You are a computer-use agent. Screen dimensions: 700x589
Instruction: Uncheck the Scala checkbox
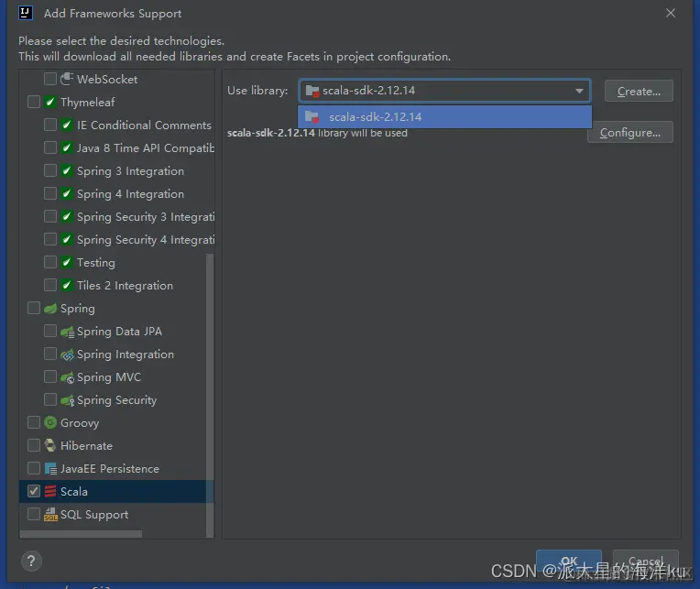pos(34,491)
